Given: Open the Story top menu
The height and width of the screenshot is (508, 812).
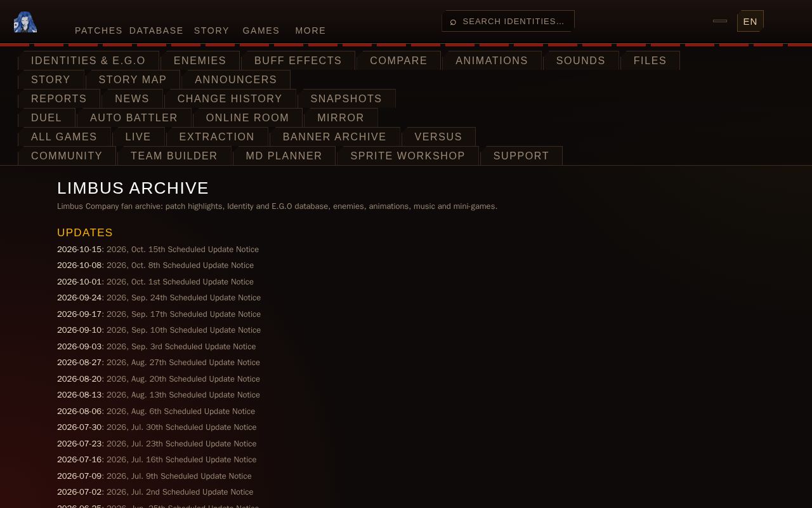Looking at the screenshot, I should coord(211,30).
